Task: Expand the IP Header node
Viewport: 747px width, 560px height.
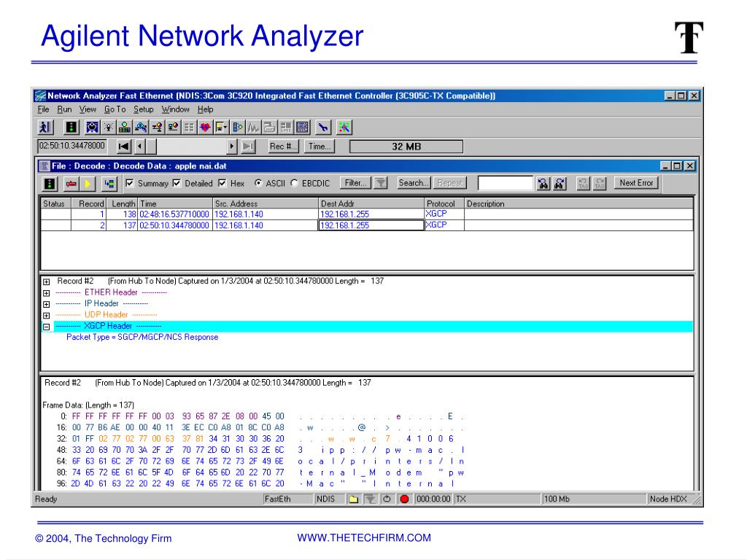Action: 46,304
